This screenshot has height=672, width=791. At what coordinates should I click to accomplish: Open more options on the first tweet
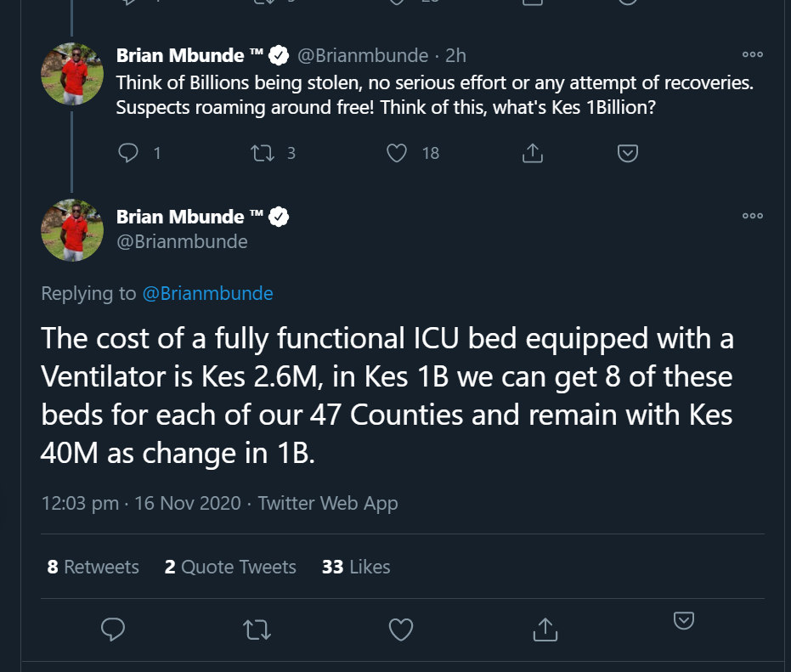tap(752, 55)
